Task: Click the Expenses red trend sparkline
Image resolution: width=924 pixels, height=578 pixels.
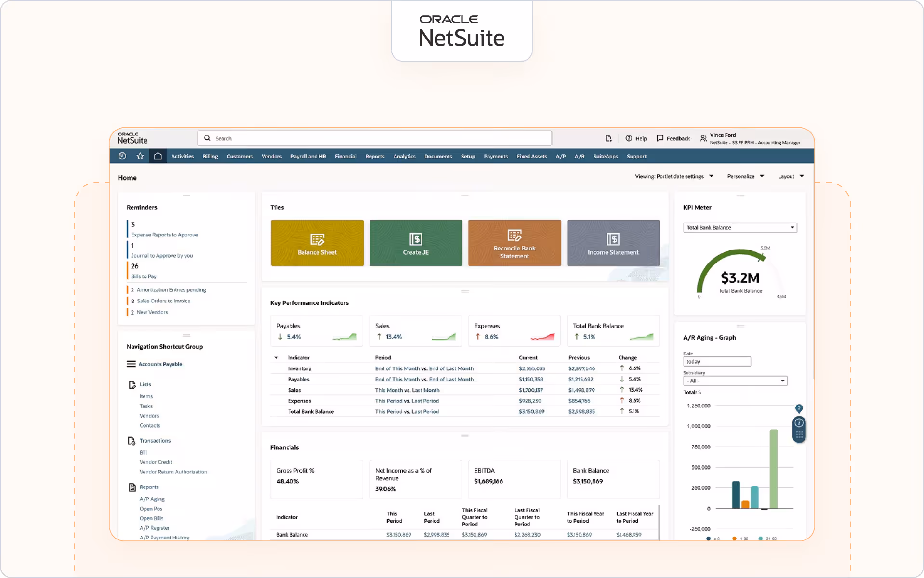Action: 542,337
